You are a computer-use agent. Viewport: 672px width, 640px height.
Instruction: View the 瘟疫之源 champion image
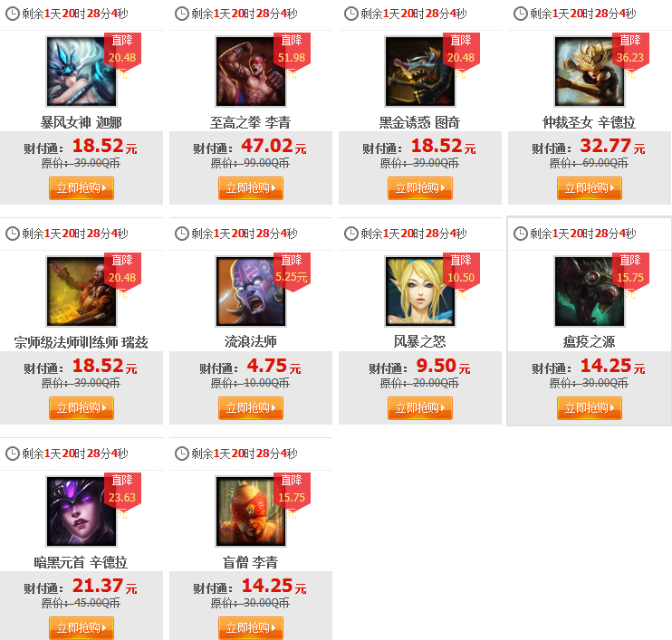(590, 291)
